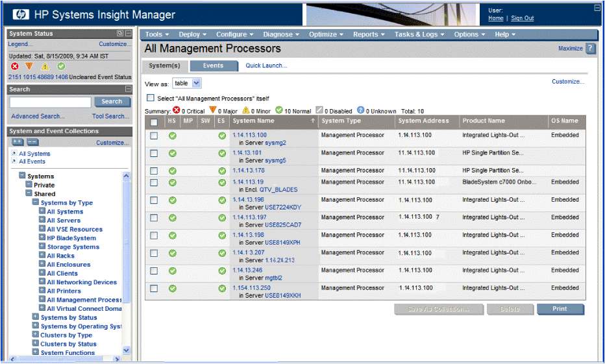Minimize the System Status panel
605x364 pixels.
click(128, 34)
